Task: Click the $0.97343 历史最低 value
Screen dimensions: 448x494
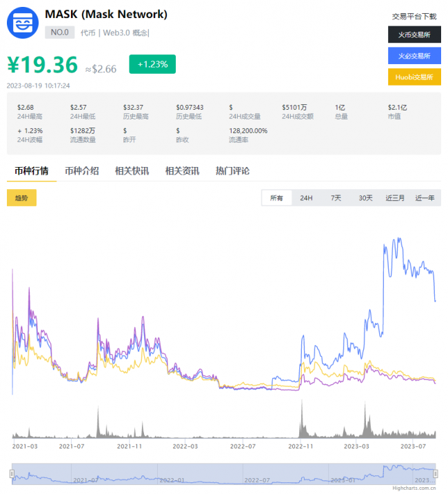Action: (190, 108)
